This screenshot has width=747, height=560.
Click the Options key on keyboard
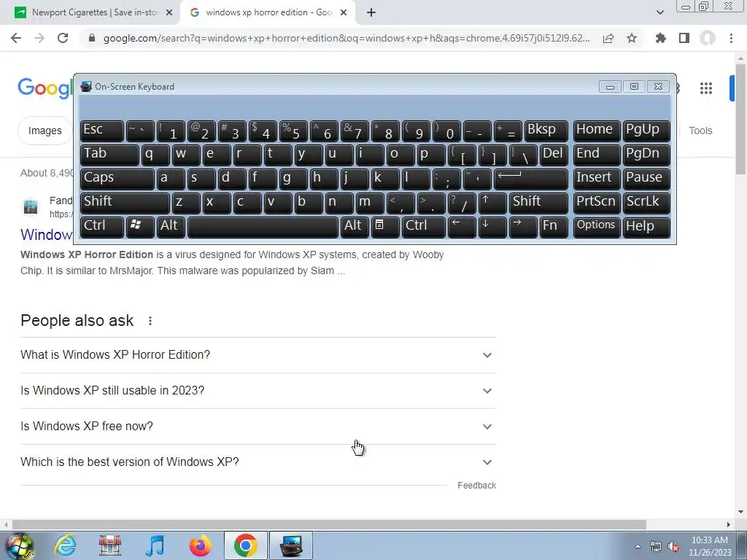coord(597,227)
